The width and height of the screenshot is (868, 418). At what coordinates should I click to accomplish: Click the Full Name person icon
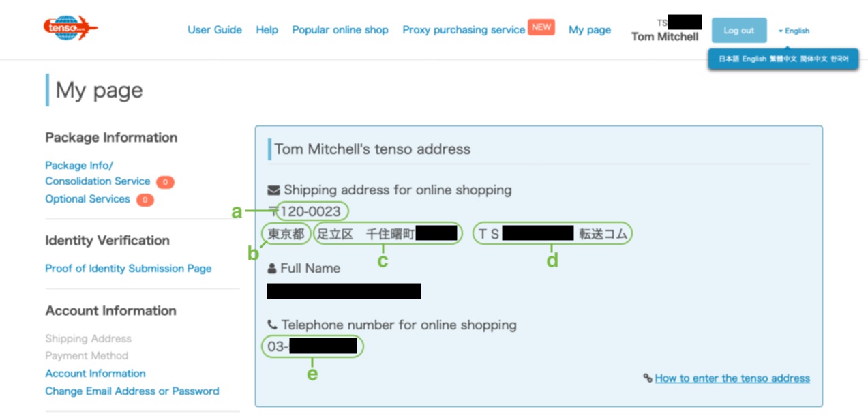(272, 269)
